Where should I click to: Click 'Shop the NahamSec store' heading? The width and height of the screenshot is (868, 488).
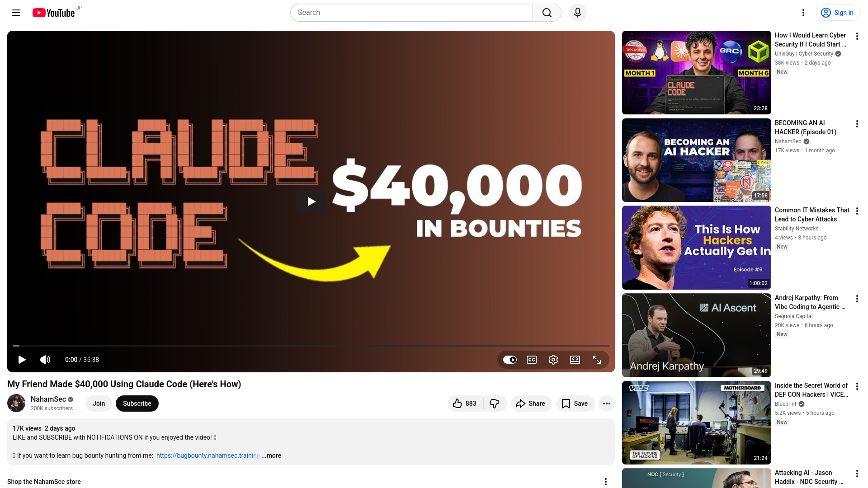click(44, 482)
